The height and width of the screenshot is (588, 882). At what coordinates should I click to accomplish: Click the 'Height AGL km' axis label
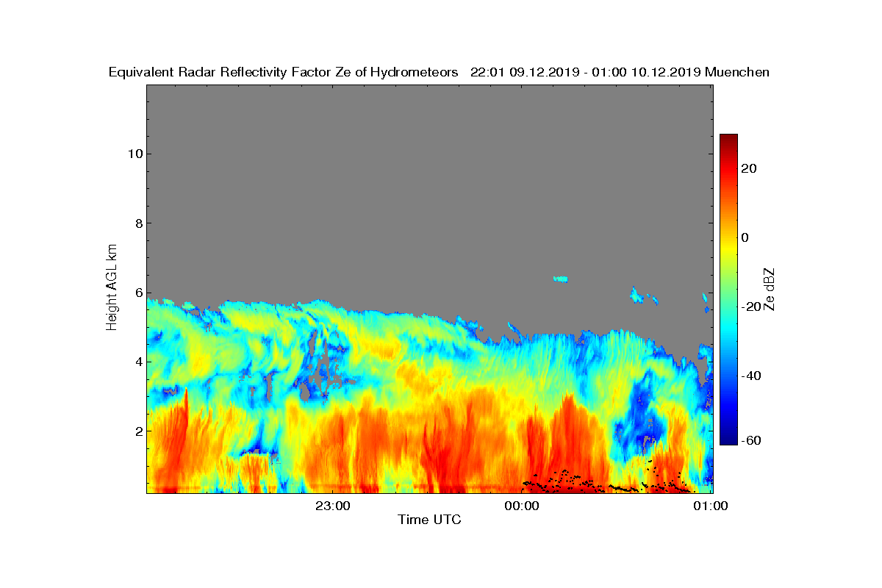click(112, 288)
